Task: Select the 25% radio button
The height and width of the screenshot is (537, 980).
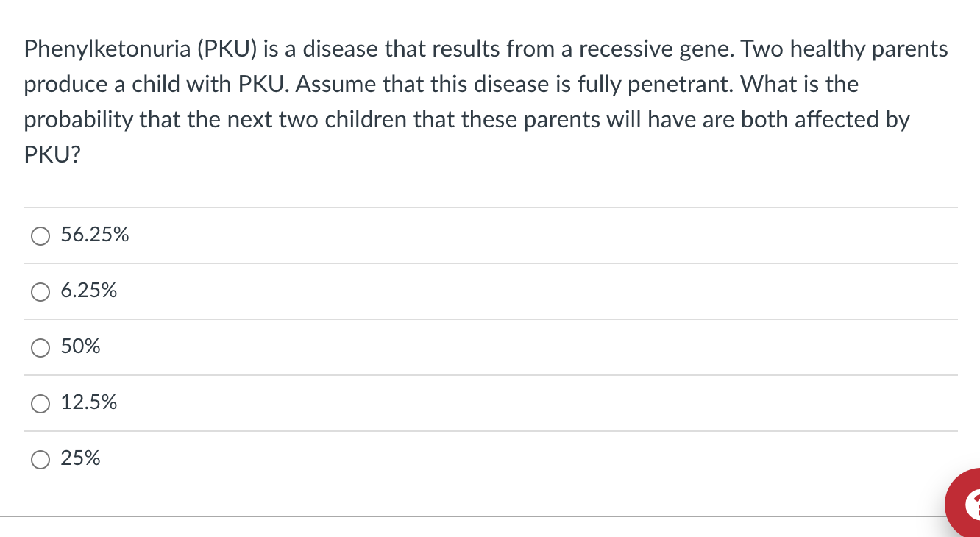Action: pyautogui.click(x=40, y=460)
